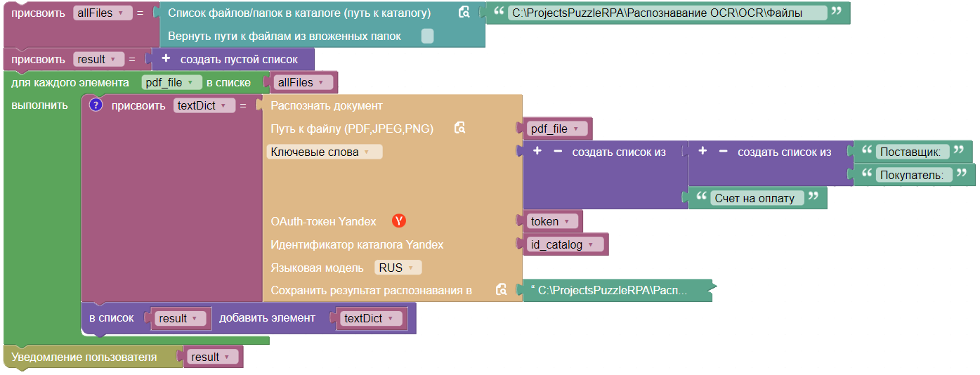Open the RUS language model dropdown
Image resolution: width=980 pixels, height=375 pixels.
tap(398, 268)
